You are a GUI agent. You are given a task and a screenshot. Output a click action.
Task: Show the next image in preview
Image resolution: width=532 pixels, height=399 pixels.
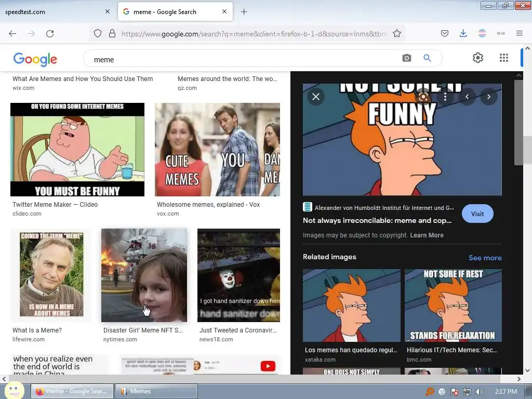click(x=489, y=97)
